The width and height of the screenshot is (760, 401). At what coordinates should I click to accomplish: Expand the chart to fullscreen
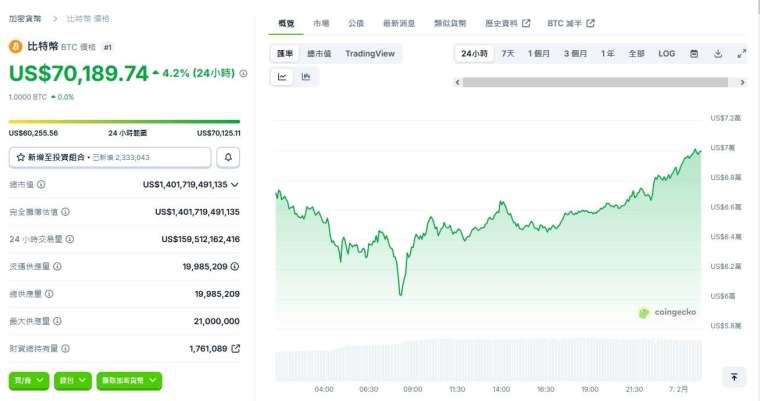pyautogui.click(x=741, y=53)
